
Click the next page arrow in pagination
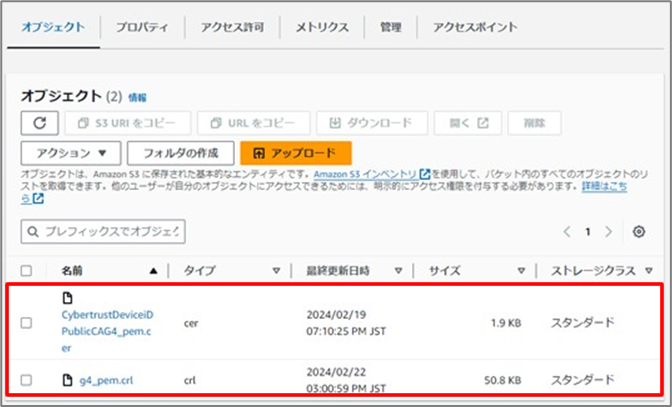[609, 231]
